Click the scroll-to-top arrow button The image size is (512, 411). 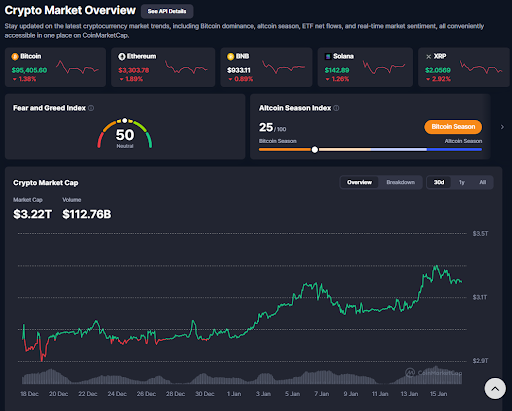[495, 388]
